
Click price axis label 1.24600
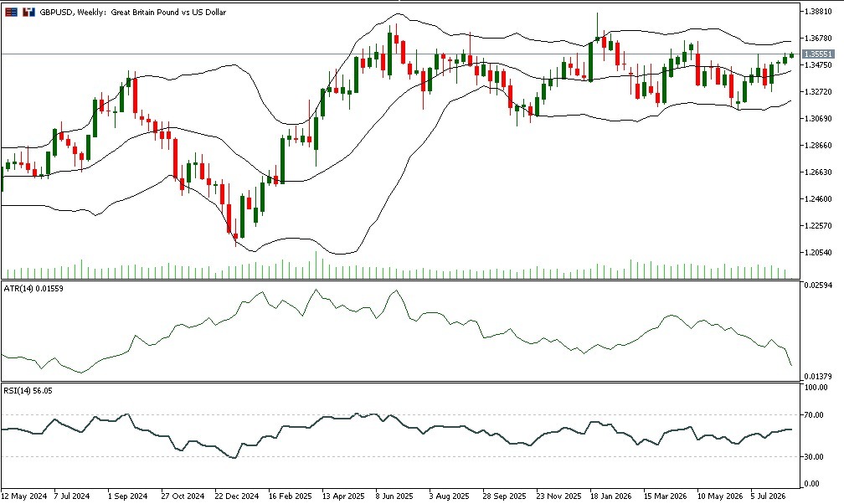point(818,198)
